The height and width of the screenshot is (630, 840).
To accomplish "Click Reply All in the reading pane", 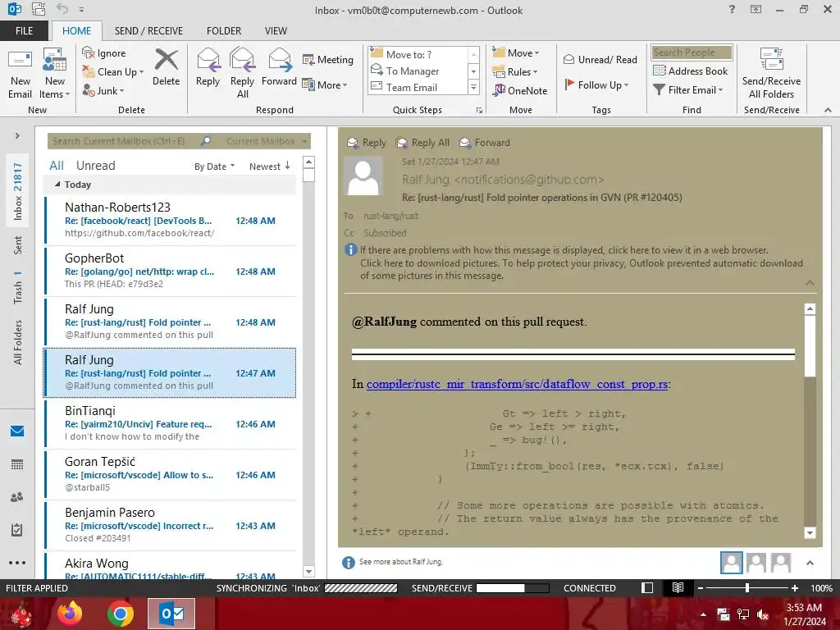I will click(x=422, y=143).
